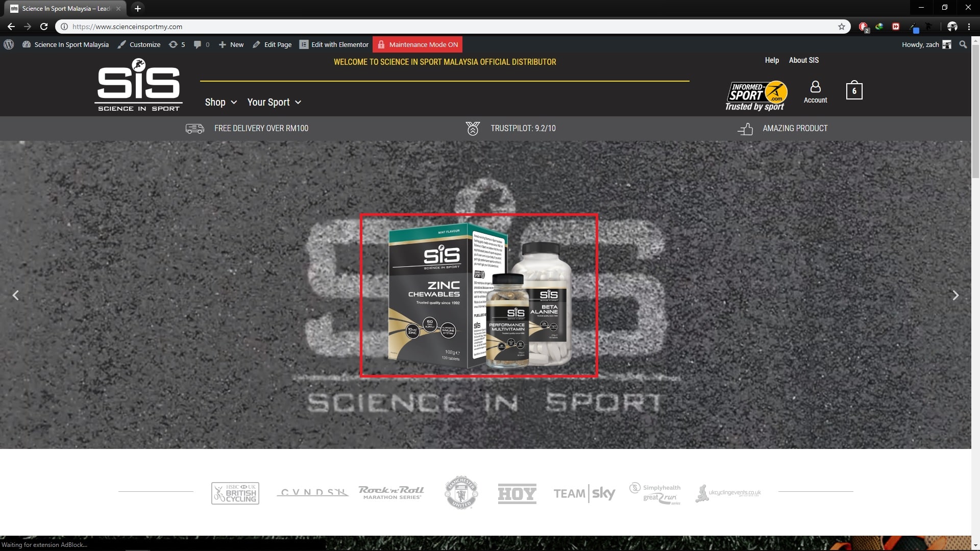This screenshot has width=980, height=551.
Task: Reload the page with the refresh icon
Action: 44,27
